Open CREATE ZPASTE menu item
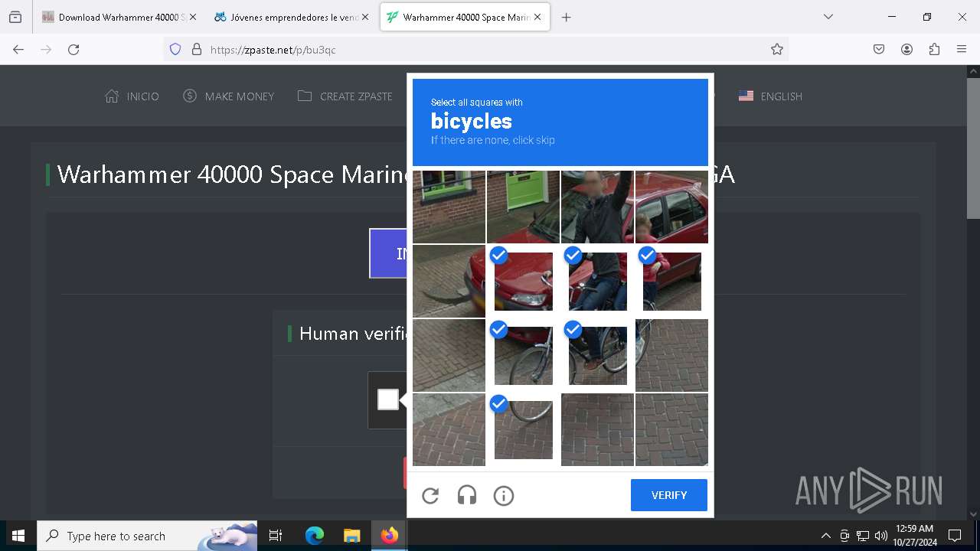Image resolution: width=980 pixels, height=551 pixels. [x=345, y=96]
